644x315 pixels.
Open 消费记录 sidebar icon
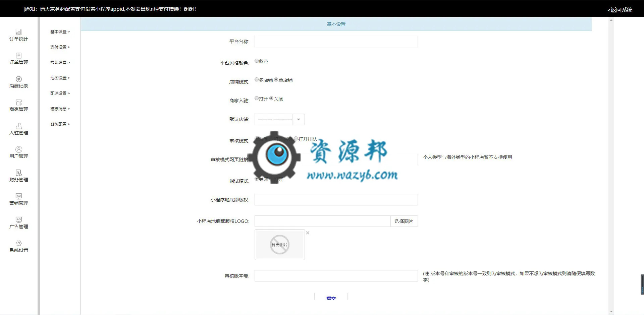click(x=19, y=79)
